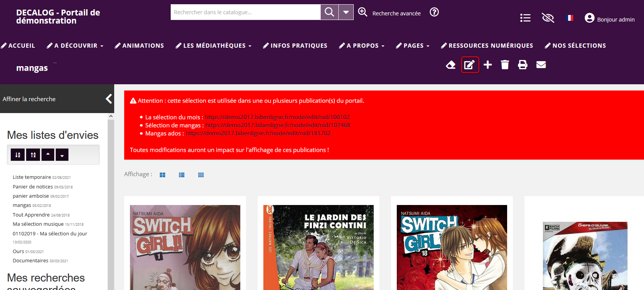Open the Sélection de mangas edit link
Screen dimensions: 644x290
tap(278, 125)
